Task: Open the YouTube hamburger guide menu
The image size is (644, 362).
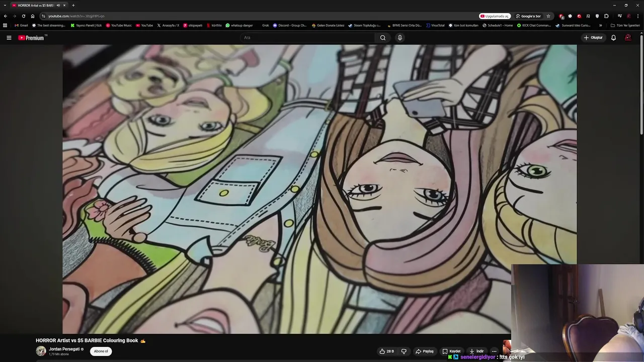Action: click(9, 38)
